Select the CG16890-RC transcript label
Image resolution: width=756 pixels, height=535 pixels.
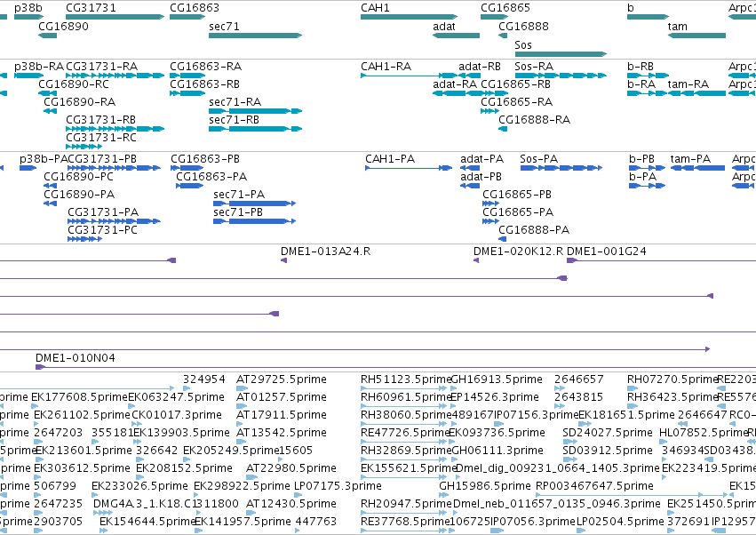point(74,84)
